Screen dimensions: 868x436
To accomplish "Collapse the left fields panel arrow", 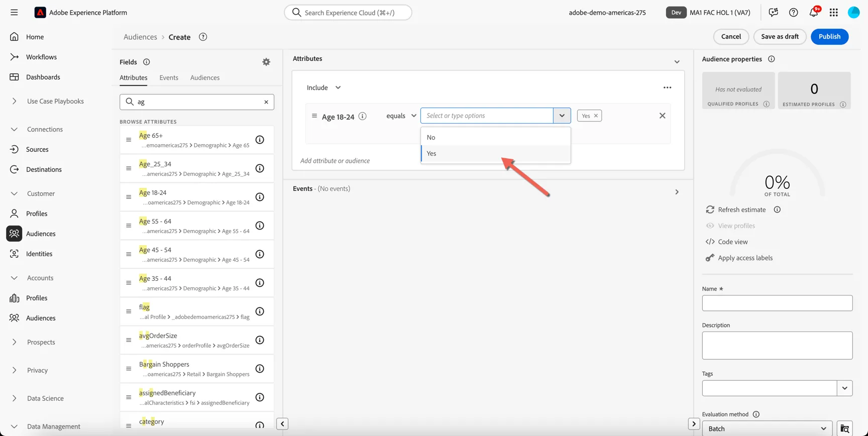I will tap(282, 424).
